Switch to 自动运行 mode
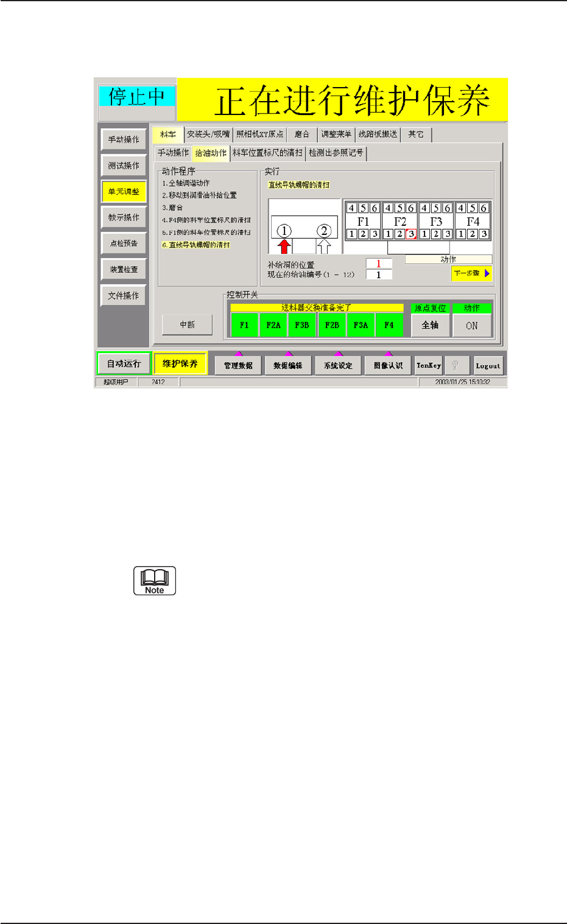 pyautogui.click(x=124, y=363)
